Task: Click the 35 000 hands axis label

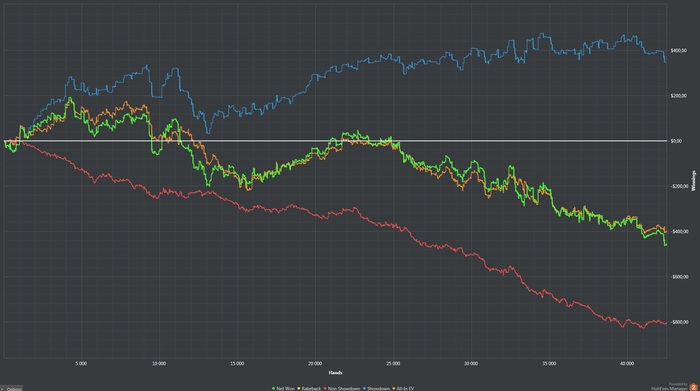Action: pyautogui.click(x=549, y=364)
